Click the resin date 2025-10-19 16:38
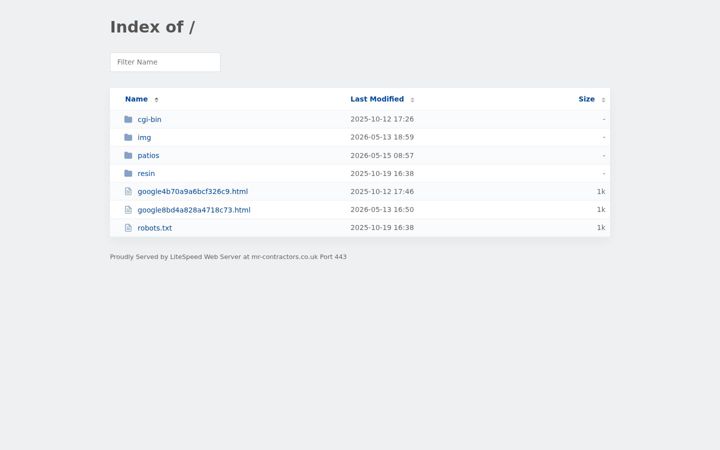Image resolution: width=720 pixels, height=450 pixels. [x=382, y=173]
